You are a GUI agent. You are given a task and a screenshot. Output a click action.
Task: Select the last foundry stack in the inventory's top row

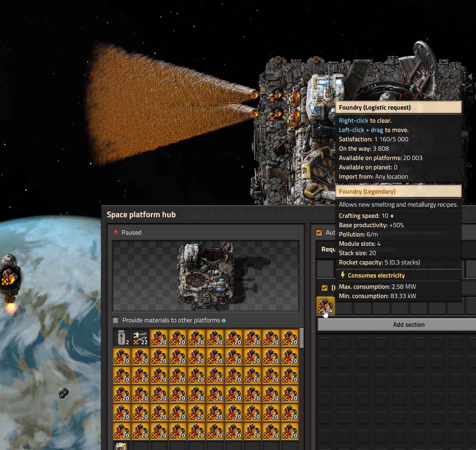(x=290, y=338)
